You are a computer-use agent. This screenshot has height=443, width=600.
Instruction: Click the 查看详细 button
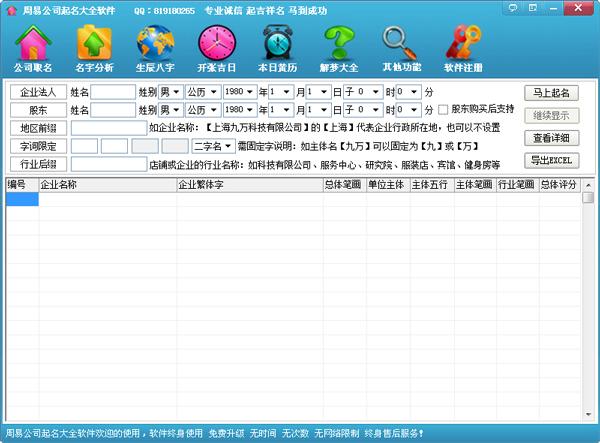pyautogui.click(x=551, y=138)
